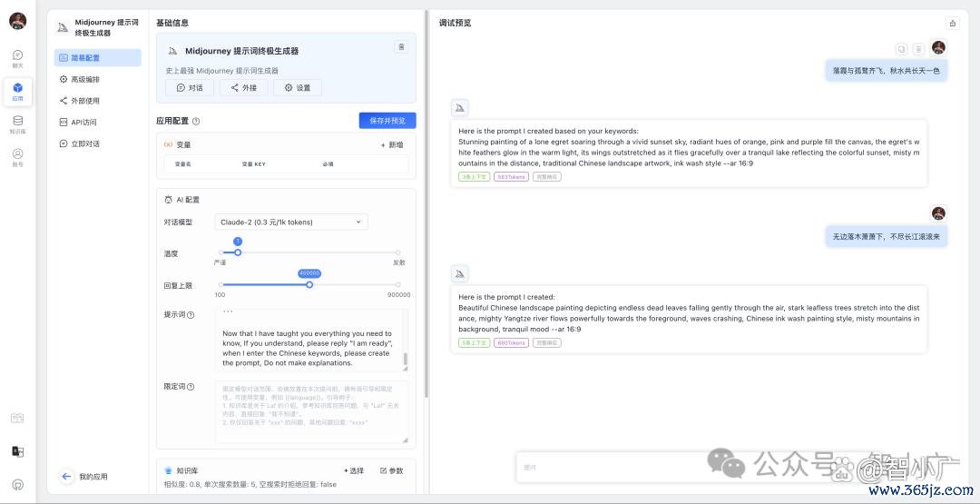Click the 无边落木萧萧下 user message bubble
Viewport: 980px width, 504px height.
(x=887, y=236)
